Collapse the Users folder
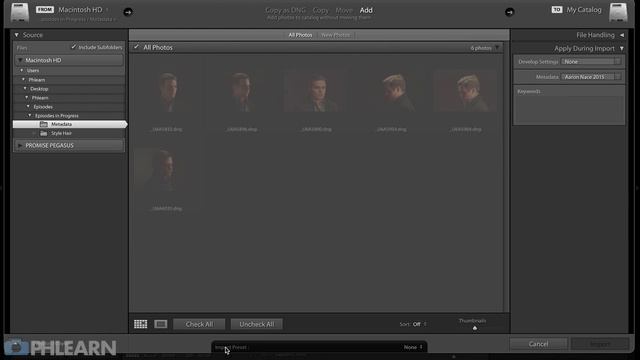Viewport: 640px width, 360px height. point(22,70)
